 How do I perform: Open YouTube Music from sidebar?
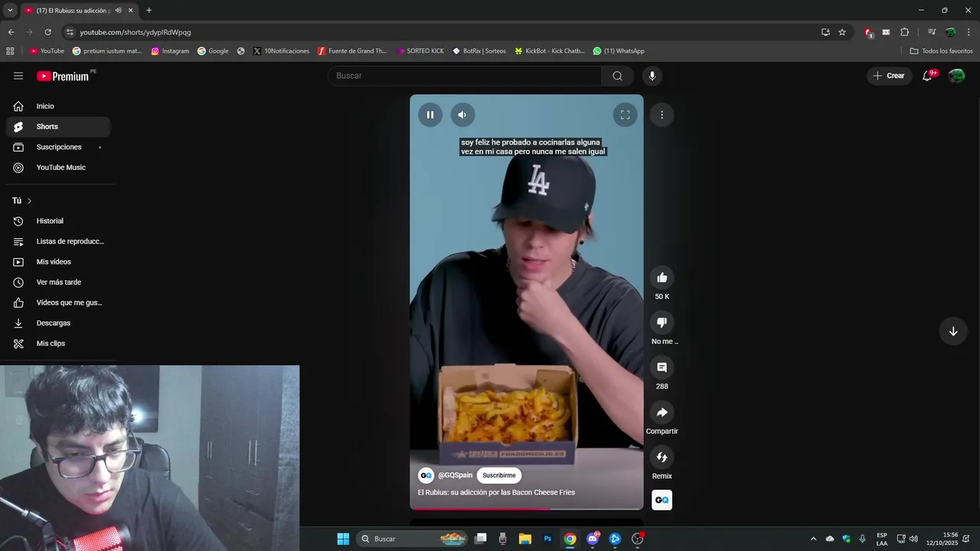[58, 168]
